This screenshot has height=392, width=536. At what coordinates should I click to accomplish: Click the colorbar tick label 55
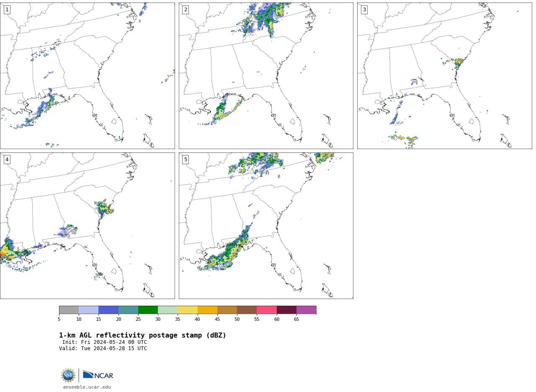pos(257,320)
